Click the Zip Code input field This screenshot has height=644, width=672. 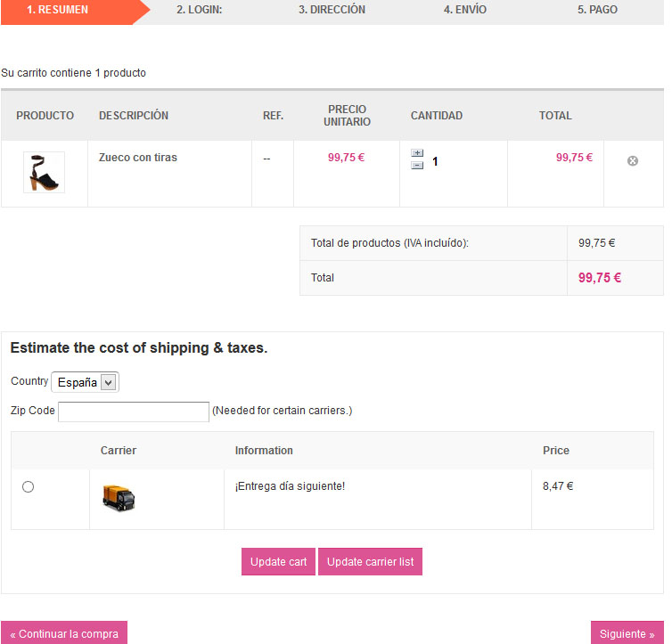pyautogui.click(x=134, y=411)
